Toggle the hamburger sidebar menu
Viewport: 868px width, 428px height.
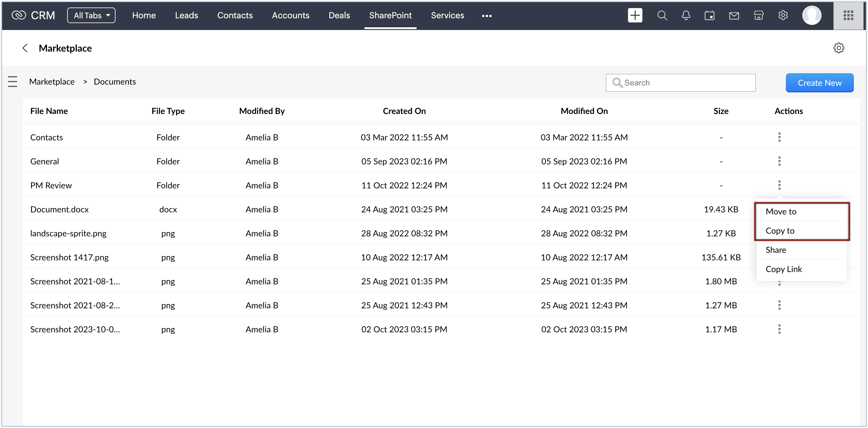coord(13,82)
